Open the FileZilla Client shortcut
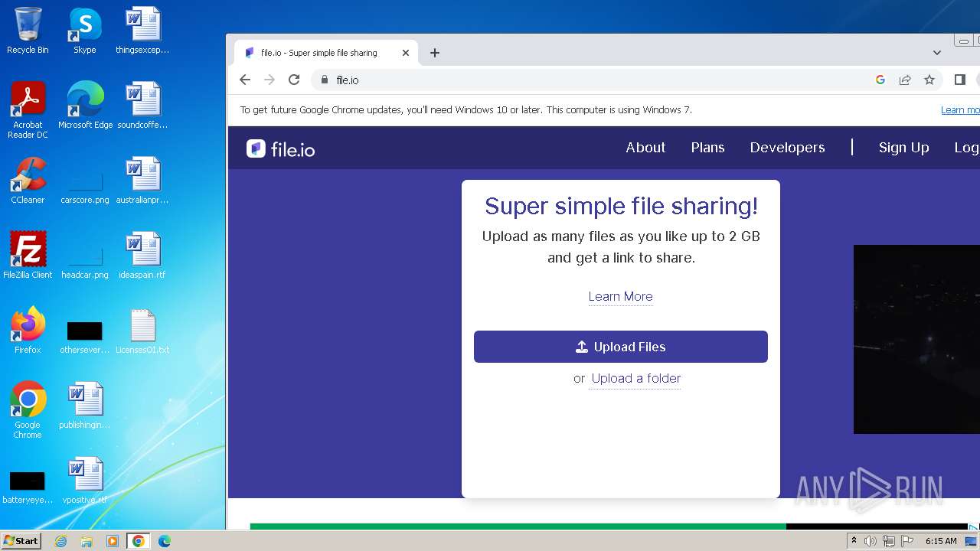The width and height of the screenshot is (980, 551). 28,256
